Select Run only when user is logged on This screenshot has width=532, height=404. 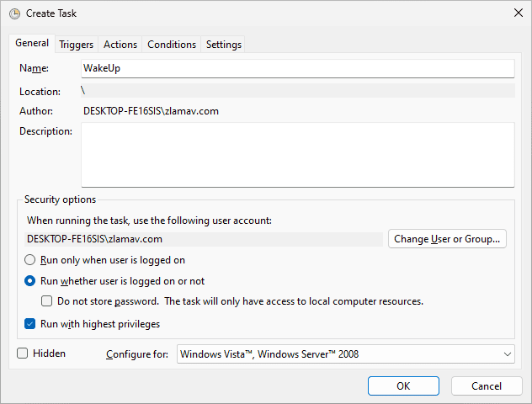[30, 261]
